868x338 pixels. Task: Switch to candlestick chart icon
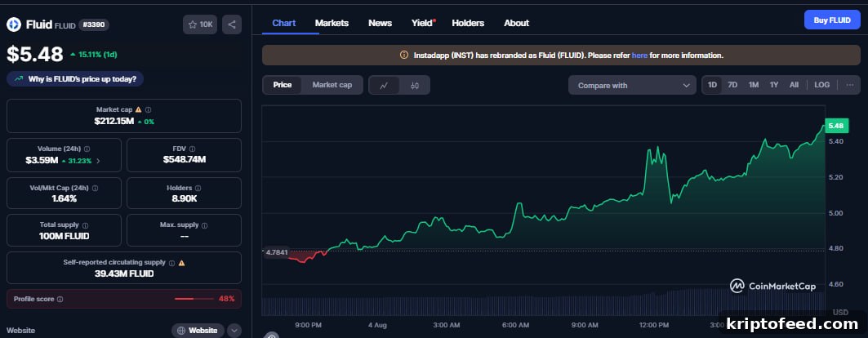pyautogui.click(x=415, y=85)
